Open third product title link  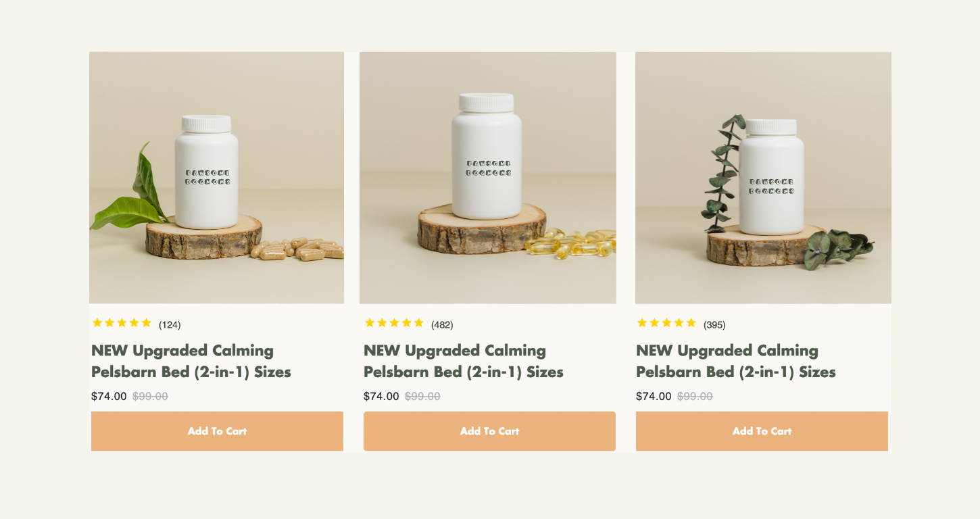coord(736,361)
